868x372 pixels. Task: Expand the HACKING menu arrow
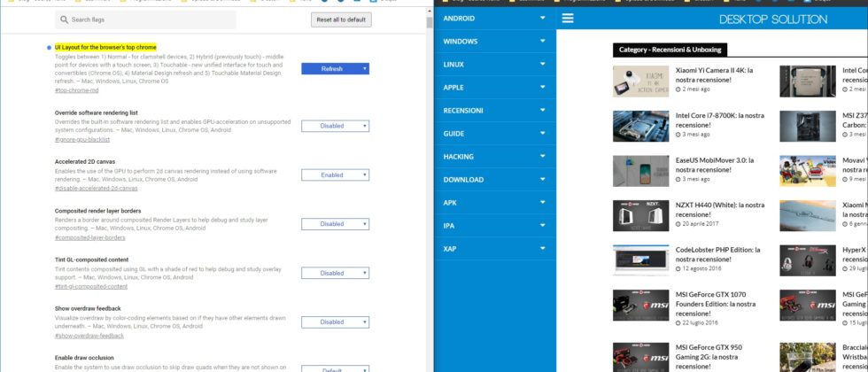coord(542,156)
